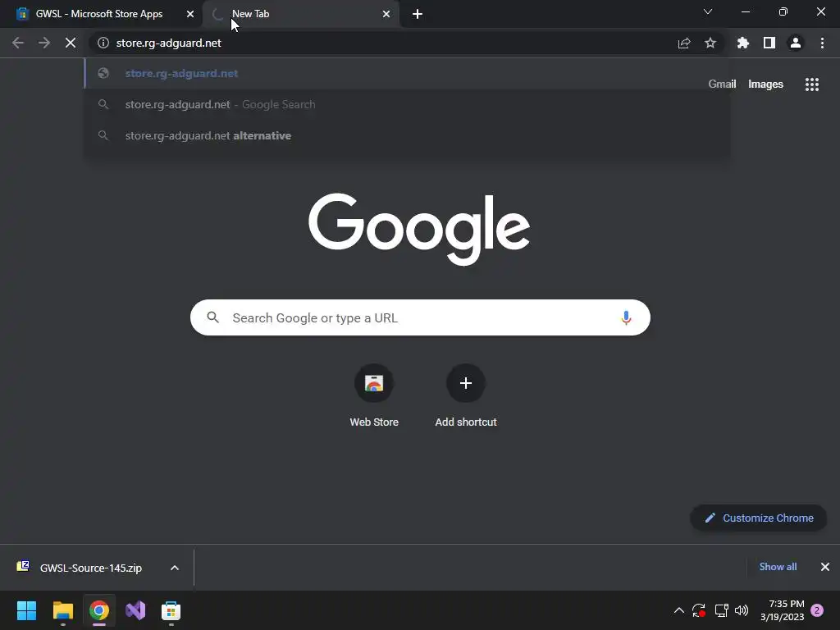Stop loading the page
The image size is (840, 630).
tap(71, 43)
